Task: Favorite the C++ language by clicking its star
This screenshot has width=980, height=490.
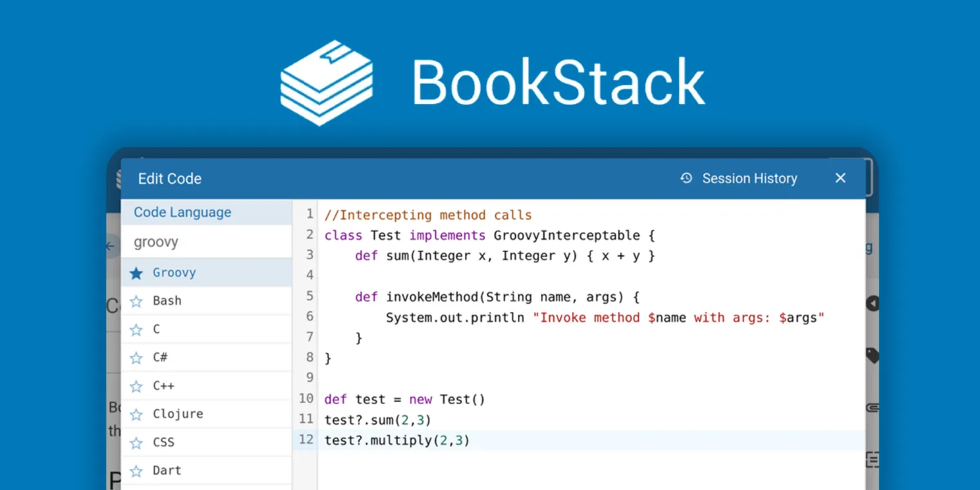Action: pos(137,385)
